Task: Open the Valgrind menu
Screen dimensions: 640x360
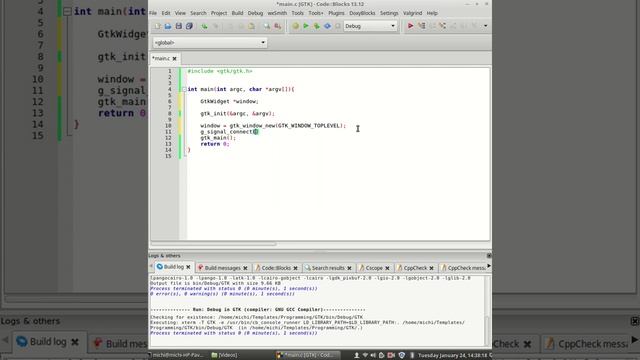Action: click(412, 13)
